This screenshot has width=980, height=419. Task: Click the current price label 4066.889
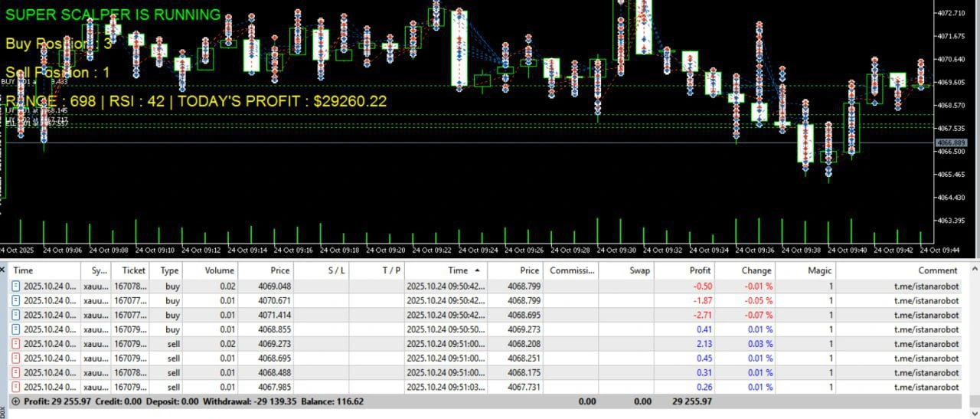[x=952, y=143]
